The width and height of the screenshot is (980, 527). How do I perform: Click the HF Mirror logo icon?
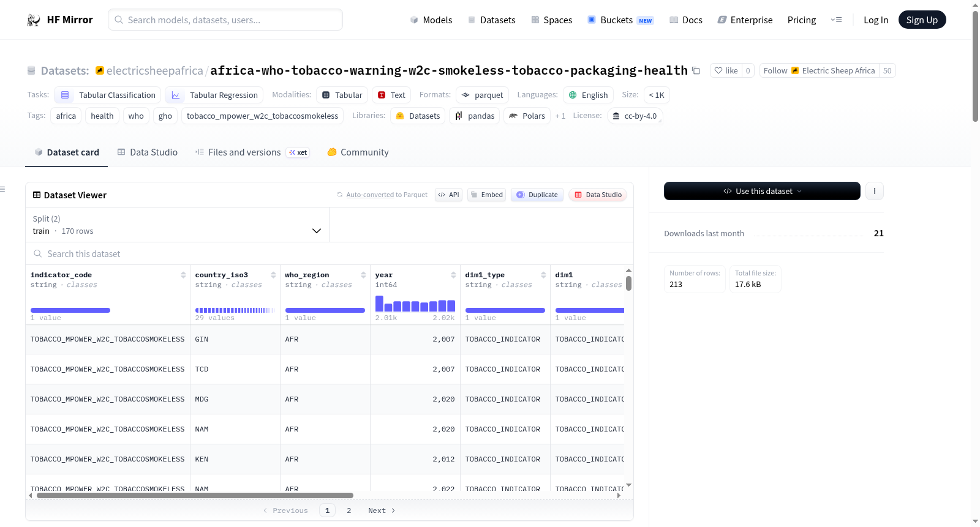[34, 20]
